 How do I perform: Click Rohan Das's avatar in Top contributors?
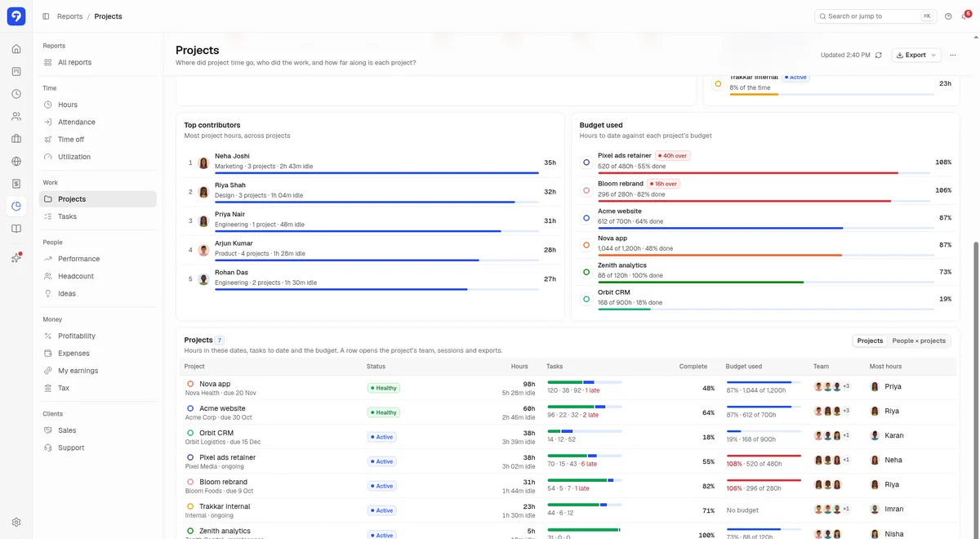pyautogui.click(x=203, y=279)
